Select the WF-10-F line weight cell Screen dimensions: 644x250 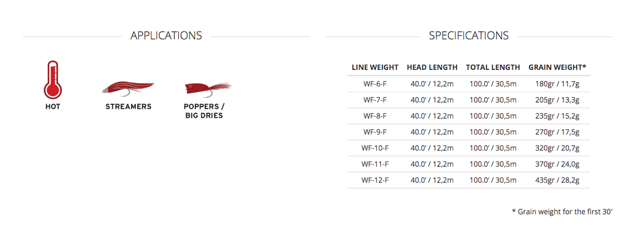tap(375, 148)
